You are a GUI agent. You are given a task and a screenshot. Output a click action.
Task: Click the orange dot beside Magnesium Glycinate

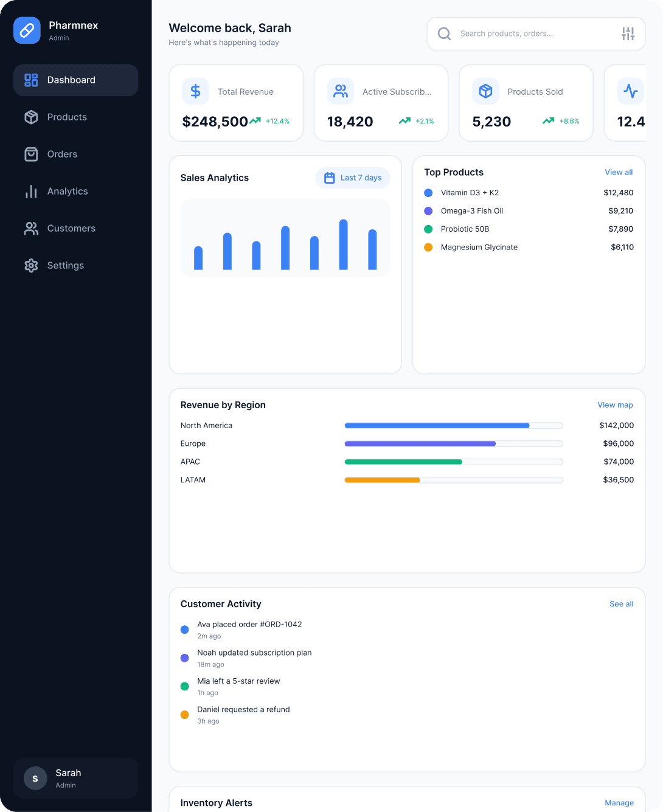(428, 248)
